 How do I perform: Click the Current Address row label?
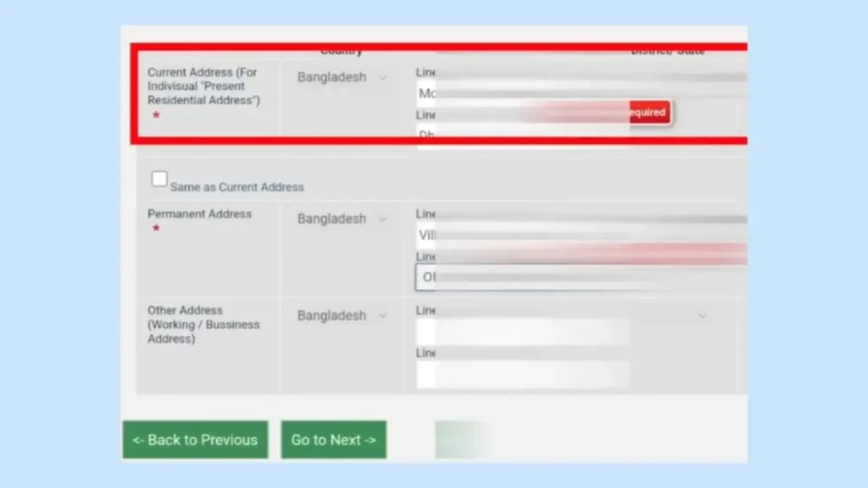(203, 86)
